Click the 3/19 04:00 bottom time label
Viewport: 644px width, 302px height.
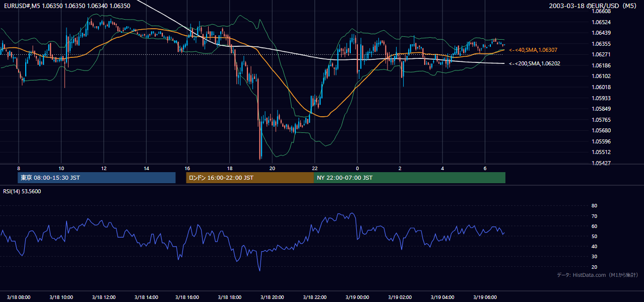click(443, 297)
